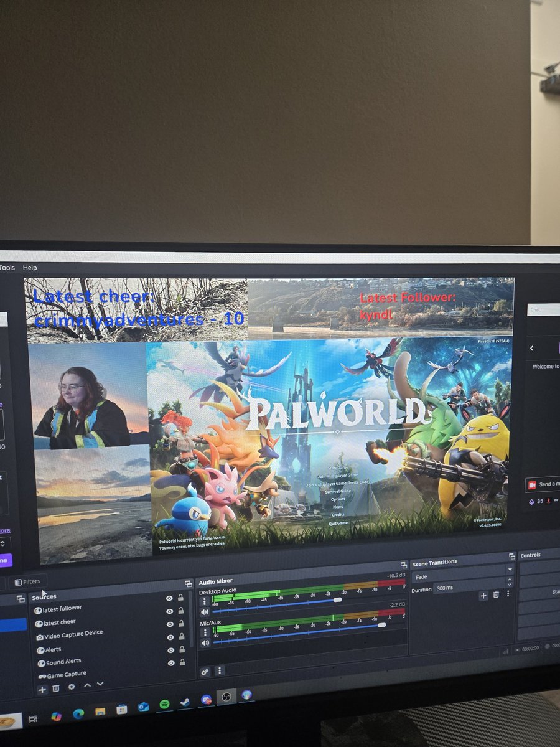Open the Help menu
The width and height of the screenshot is (560, 747).
click(x=30, y=268)
